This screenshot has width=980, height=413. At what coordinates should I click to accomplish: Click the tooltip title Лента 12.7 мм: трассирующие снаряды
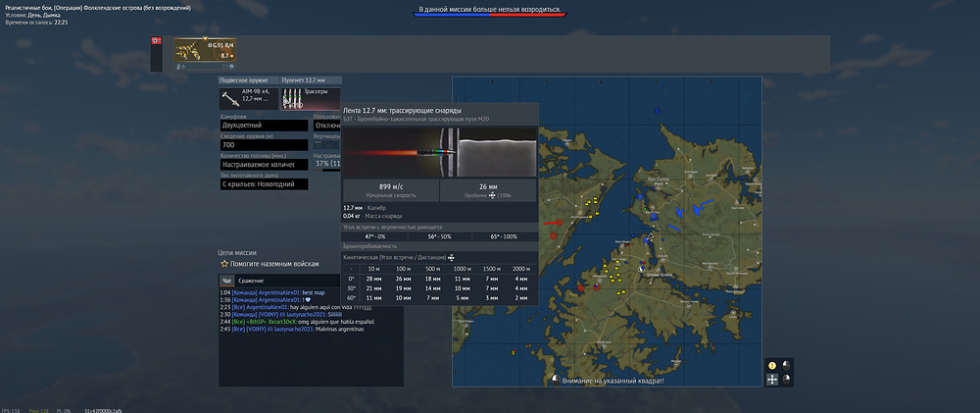tap(403, 111)
